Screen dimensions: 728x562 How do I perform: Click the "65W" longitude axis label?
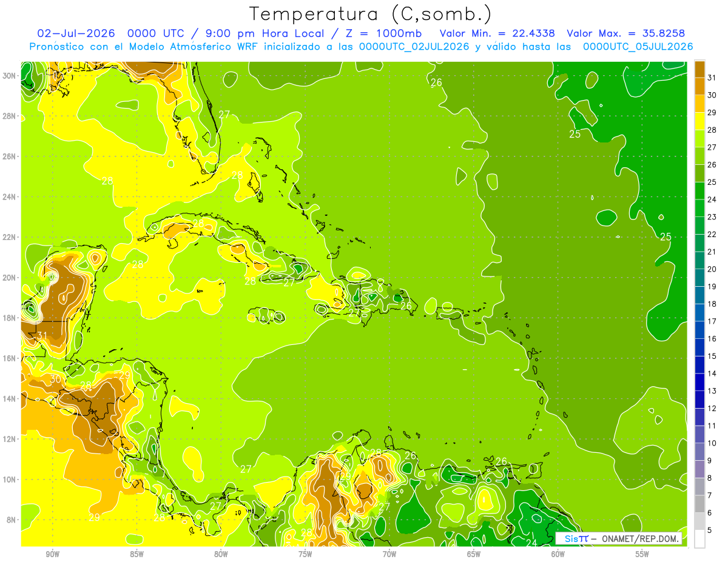coord(474,554)
